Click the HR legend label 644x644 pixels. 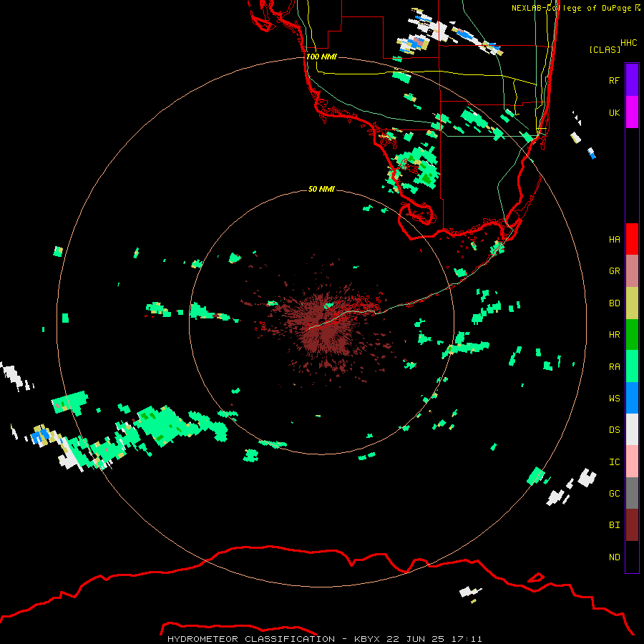(614, 335)
